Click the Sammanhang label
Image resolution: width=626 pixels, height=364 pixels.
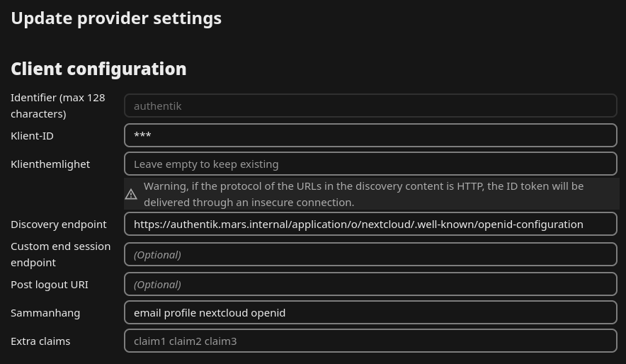pyautogui.click(x=45, y=312)
